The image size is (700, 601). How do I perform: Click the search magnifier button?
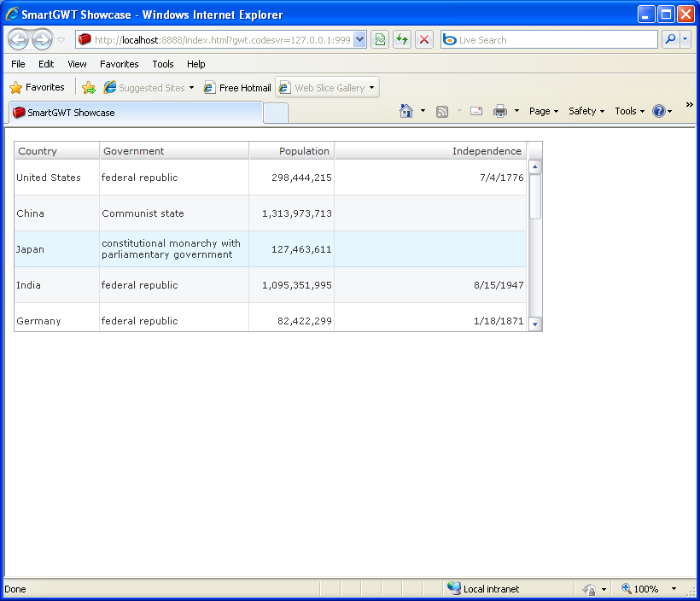coord(670,40)
